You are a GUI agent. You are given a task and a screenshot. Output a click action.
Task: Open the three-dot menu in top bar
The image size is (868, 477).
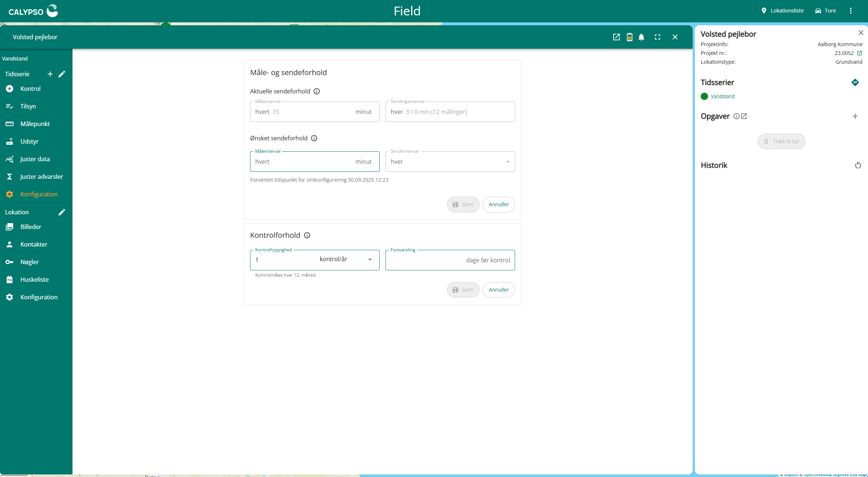[850, 11]
